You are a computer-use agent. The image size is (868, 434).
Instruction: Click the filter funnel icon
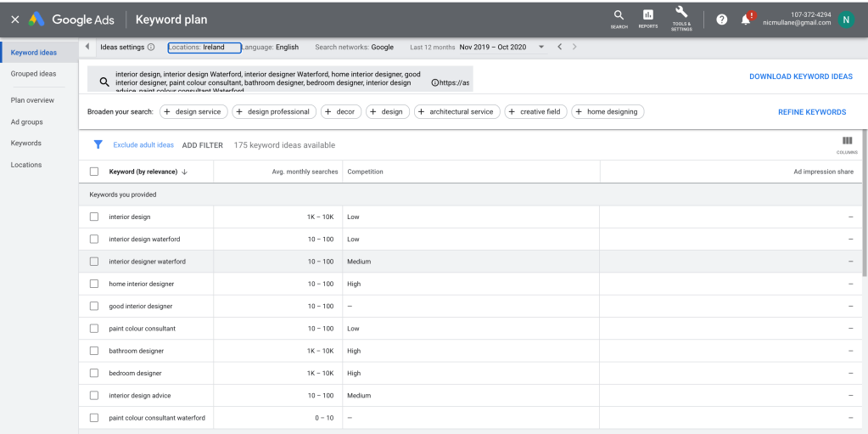(x=98, y=145)
